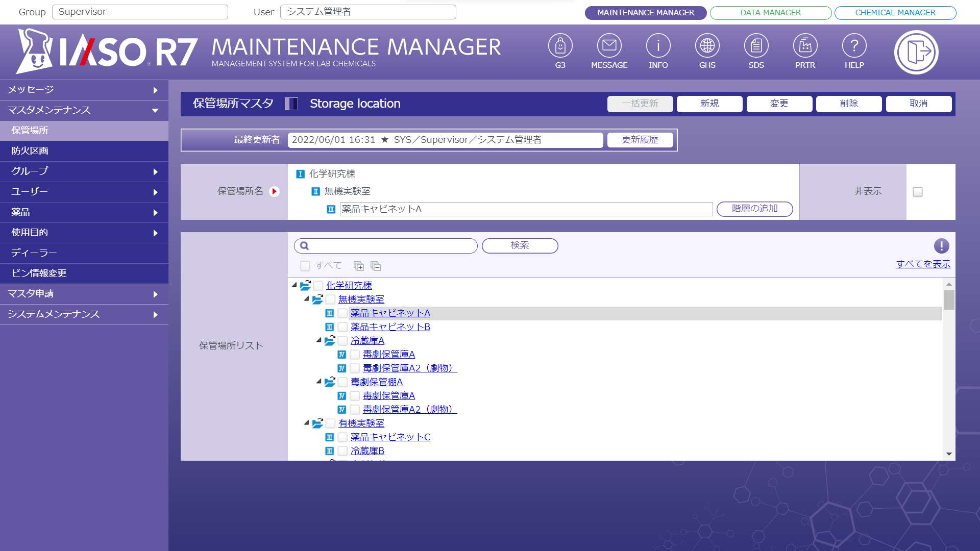Click the folder icon of 冷蔵庫A node
The height and width of the screenshot is (551, 980).
(x=330, y=340)
